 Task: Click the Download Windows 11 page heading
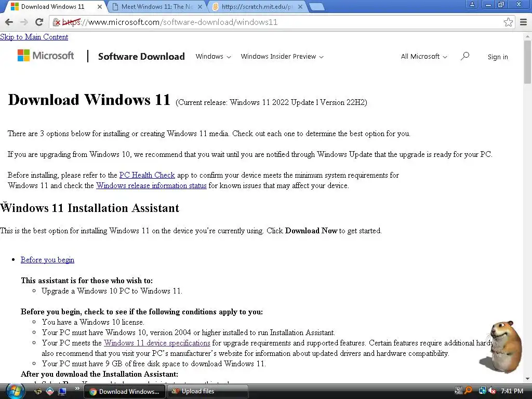pyautogui.click(x=89, y=100)
